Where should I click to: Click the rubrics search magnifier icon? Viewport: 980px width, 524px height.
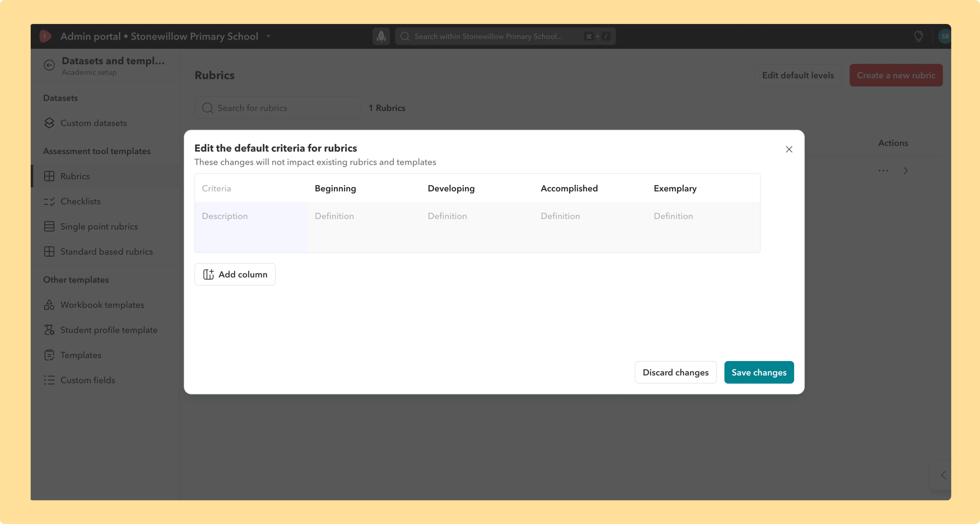pos(207,108)
